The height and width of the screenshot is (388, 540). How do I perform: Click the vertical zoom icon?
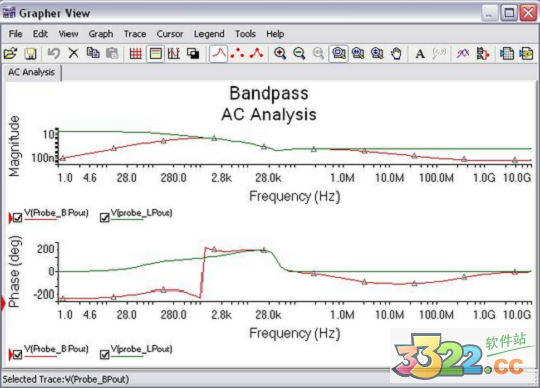click(377, 54)
